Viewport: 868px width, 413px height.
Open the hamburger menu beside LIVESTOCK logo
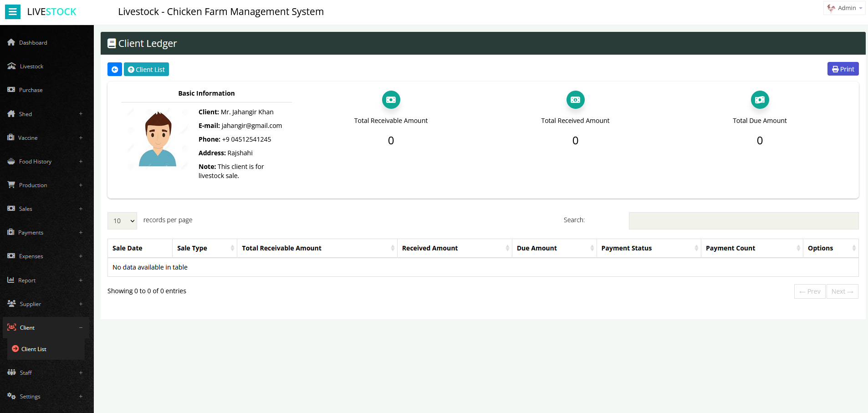tap(12, 11)
